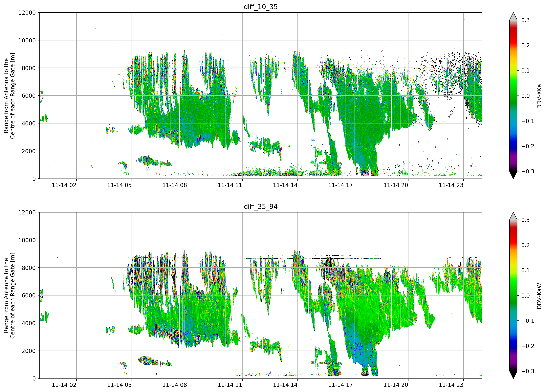Click the 10000 y-tick on diff_10_35
The image size is (546, 392).
(x=27, y=40)
